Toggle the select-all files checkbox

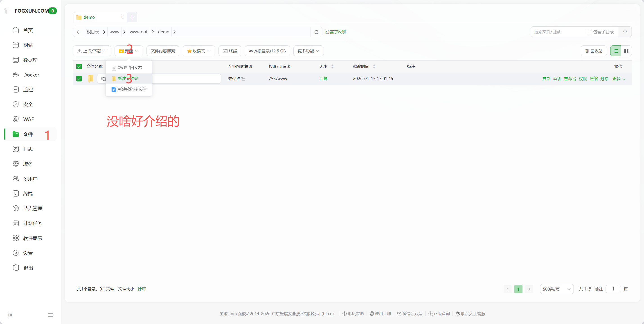coord(79,67)
